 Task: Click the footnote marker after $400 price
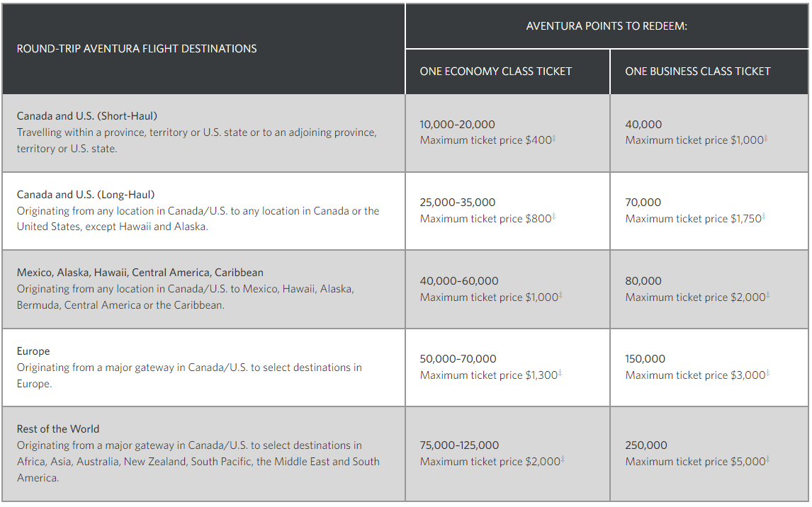coord(554,139)
